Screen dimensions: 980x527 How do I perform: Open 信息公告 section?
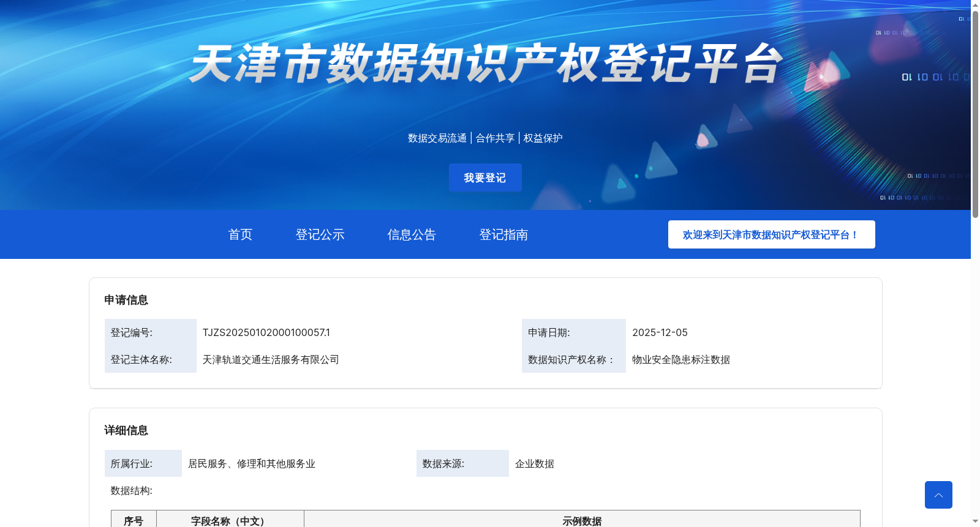click(412, 234)
